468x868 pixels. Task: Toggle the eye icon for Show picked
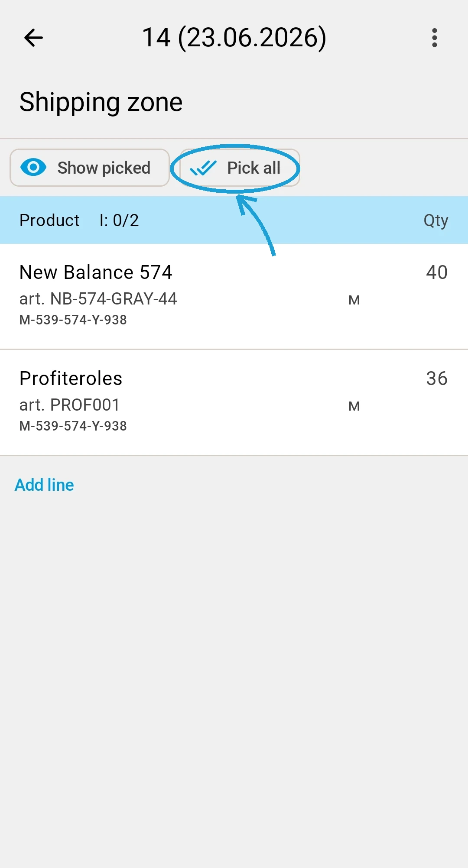(x=33, y=168)
